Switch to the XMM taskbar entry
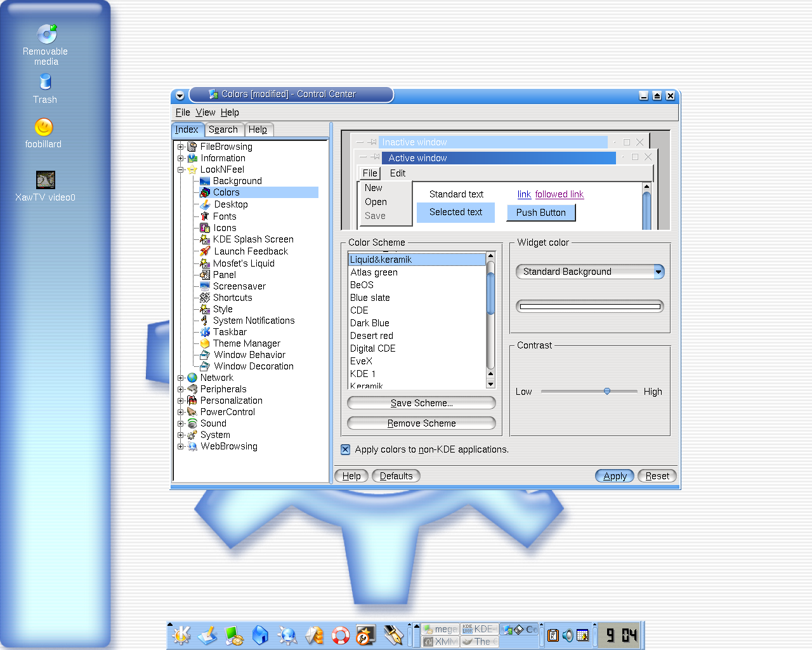 coord(441,642)
